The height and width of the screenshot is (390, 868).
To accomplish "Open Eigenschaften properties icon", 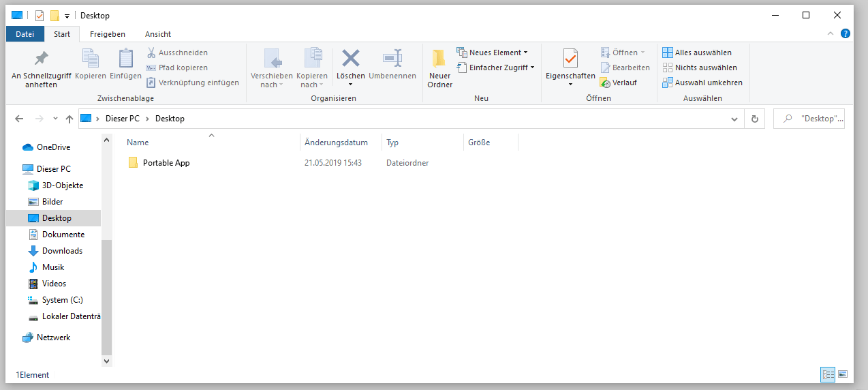I will pos(570,59).
